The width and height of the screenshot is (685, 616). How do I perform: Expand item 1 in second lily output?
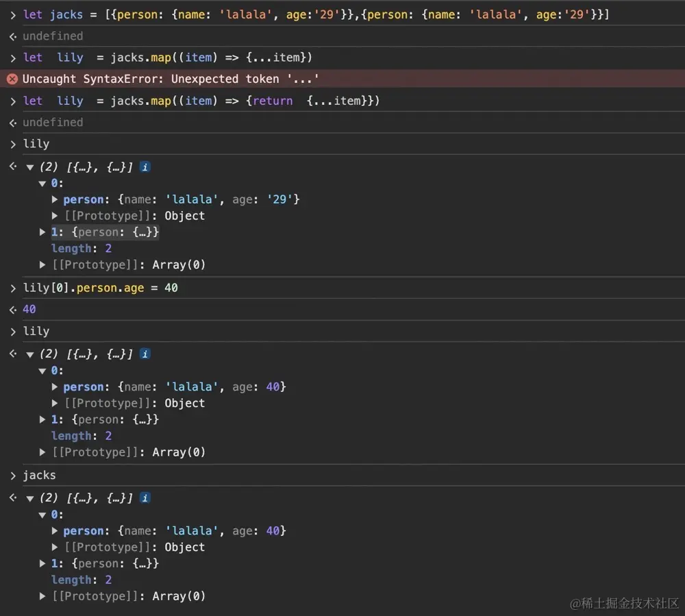coord(42,419)
